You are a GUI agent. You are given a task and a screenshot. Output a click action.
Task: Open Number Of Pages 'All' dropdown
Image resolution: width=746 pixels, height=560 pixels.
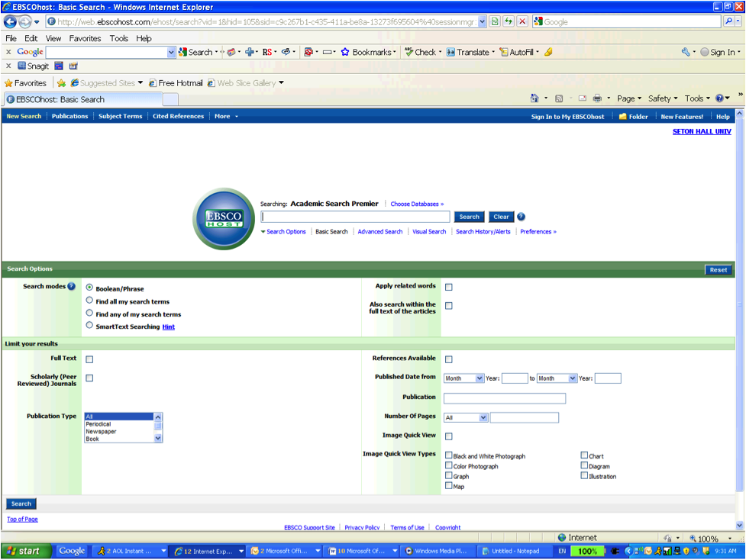pyautogui.click(x=466, y=418)
